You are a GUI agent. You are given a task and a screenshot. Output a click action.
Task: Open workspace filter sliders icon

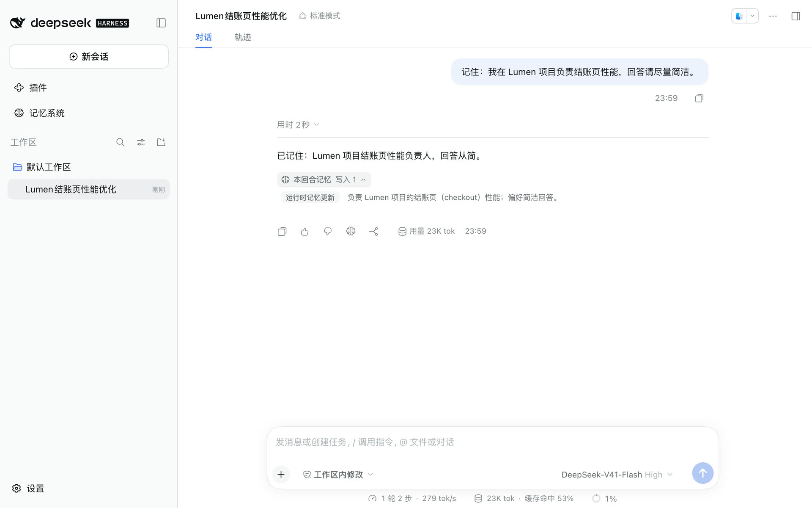pos(141,142)
